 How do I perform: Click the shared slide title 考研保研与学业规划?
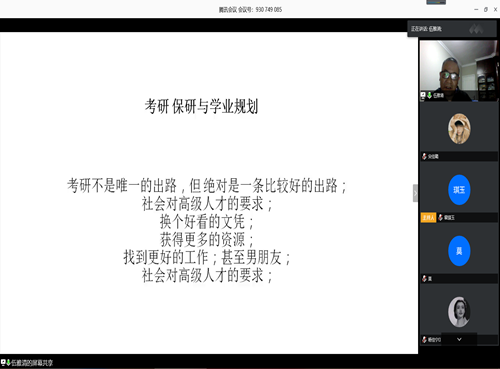[x=201, y=106]
